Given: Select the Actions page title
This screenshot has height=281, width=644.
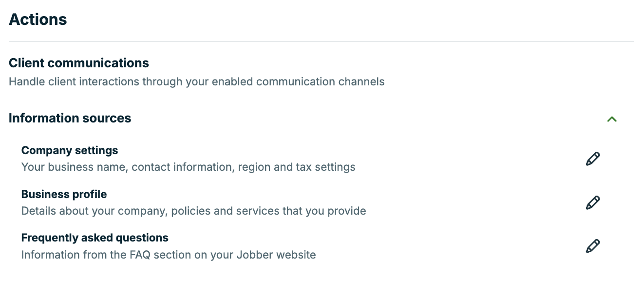Looking at the screenshot, I should pyautogui.click(x=38, y=20).
